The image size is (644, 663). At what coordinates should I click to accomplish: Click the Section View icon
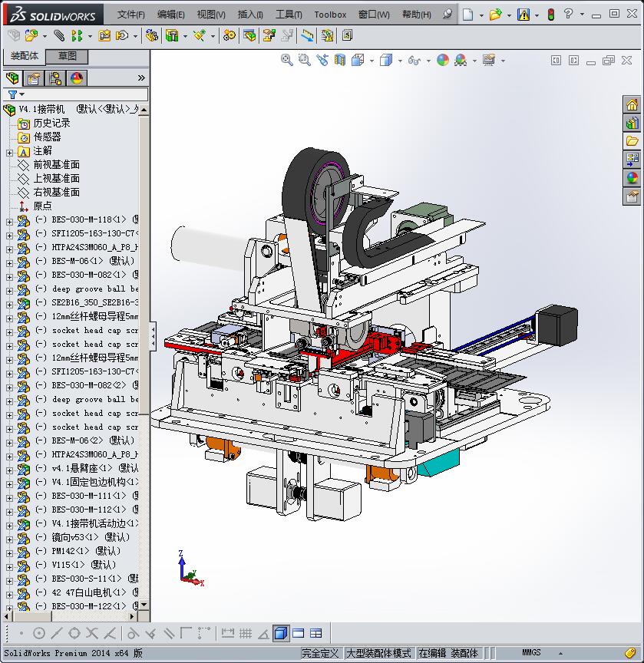coord(340,60)
